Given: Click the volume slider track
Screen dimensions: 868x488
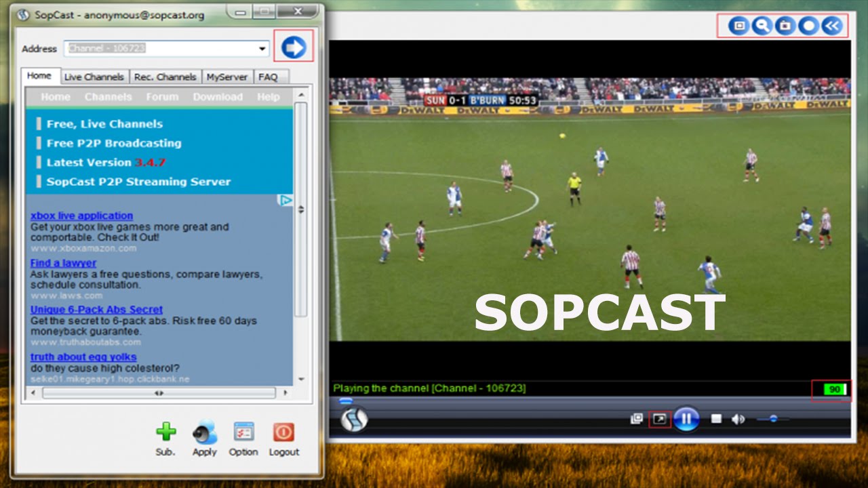Looking at the screenshot, I should click(773, 419).
